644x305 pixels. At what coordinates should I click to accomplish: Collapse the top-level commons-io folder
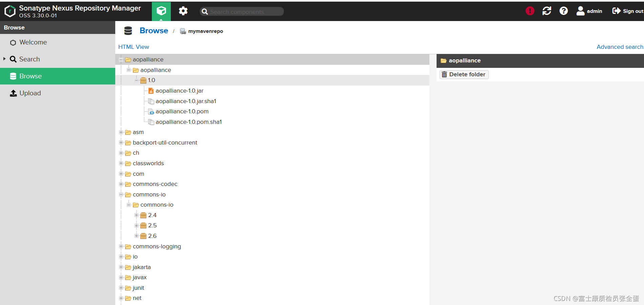coord(121,195)
